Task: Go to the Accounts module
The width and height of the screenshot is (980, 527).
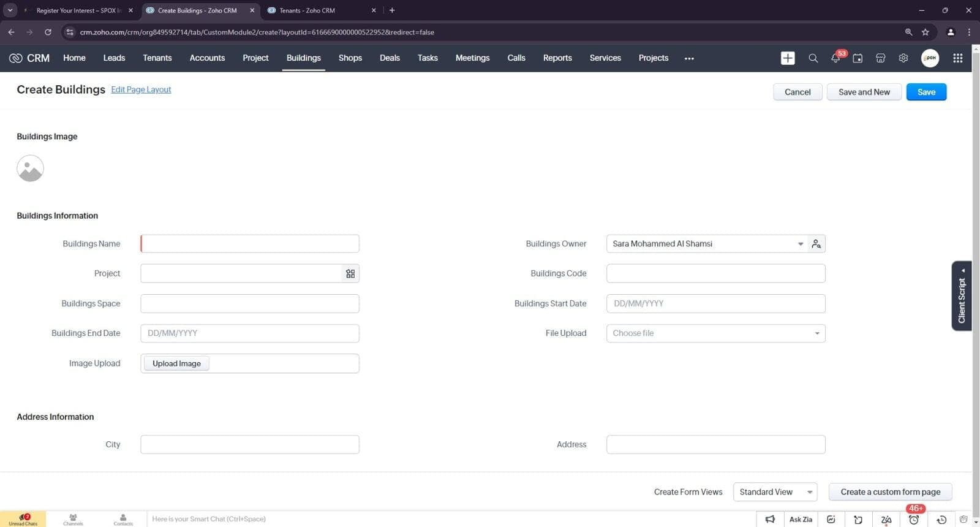Action: pyautogui.click(x=207, y=58)
